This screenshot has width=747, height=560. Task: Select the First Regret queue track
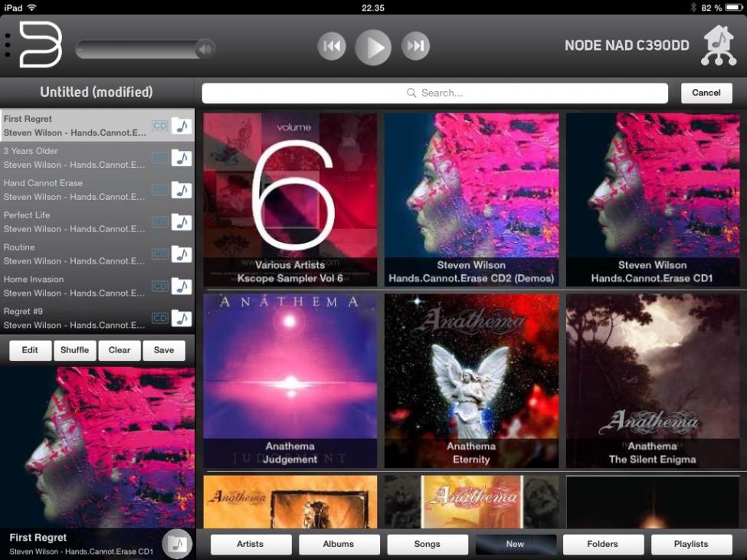pos(97,126)
